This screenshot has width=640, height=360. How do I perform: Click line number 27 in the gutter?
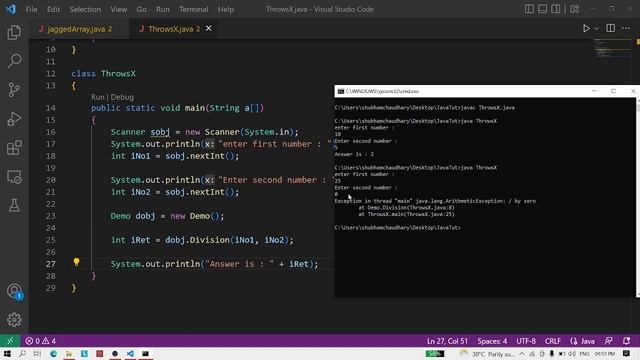pos(51,264)
